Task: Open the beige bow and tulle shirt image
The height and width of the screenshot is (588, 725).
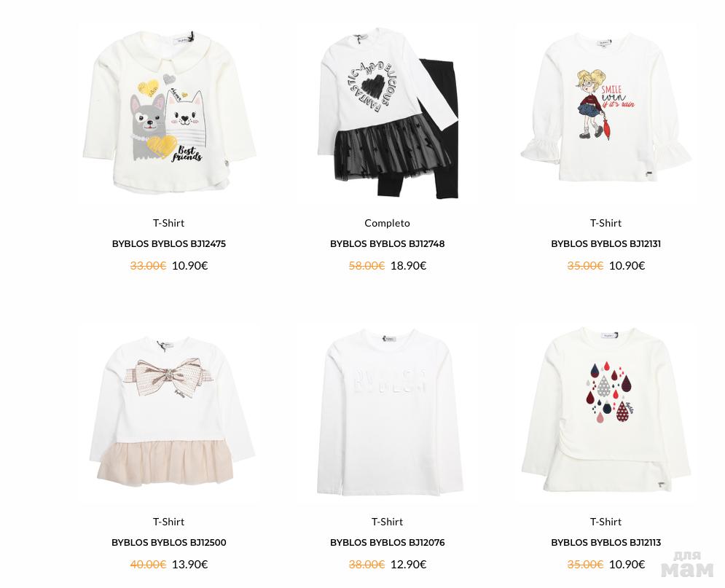Action: [x=169, y=412]
